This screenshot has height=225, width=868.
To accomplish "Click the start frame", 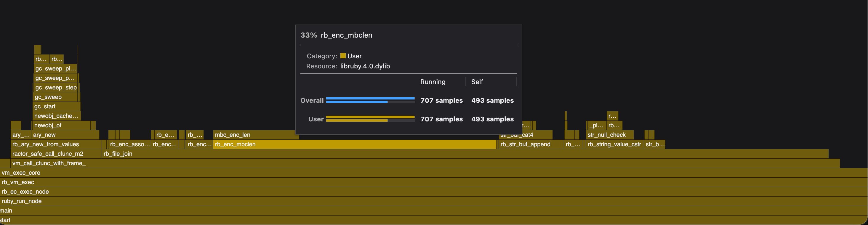I will click(434, 220).
